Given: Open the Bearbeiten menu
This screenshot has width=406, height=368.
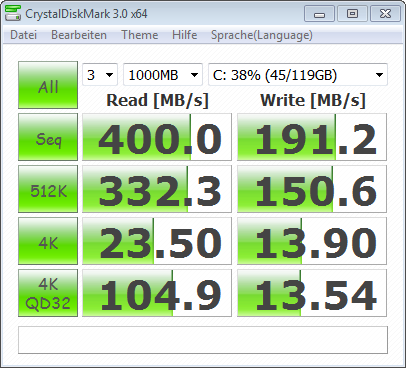Looking at the screenshot, I should point(79,35).
